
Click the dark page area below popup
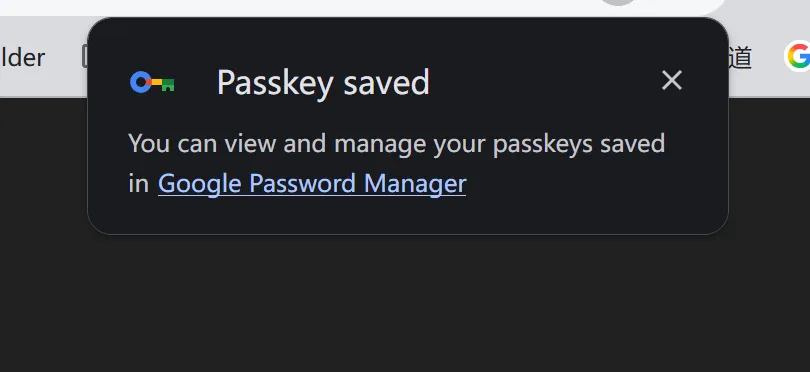(405, 305)
